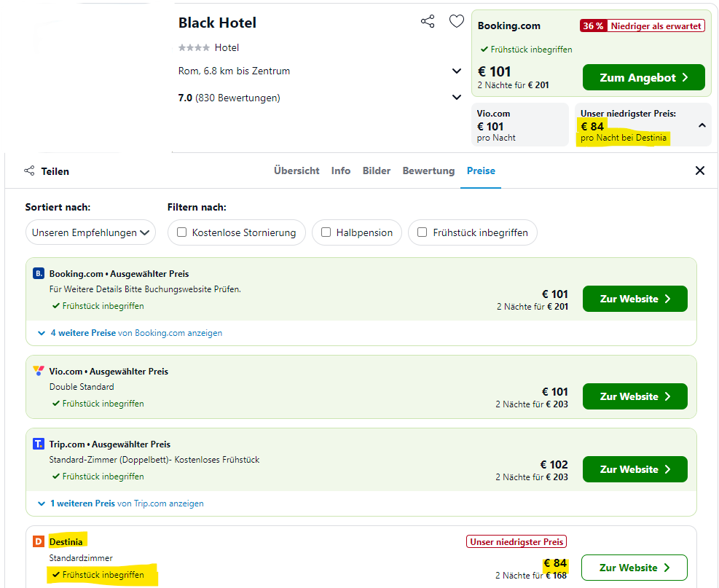Switch to the Übersicht tab
This screenshot has height=588, width=719.
coord(296,170)
